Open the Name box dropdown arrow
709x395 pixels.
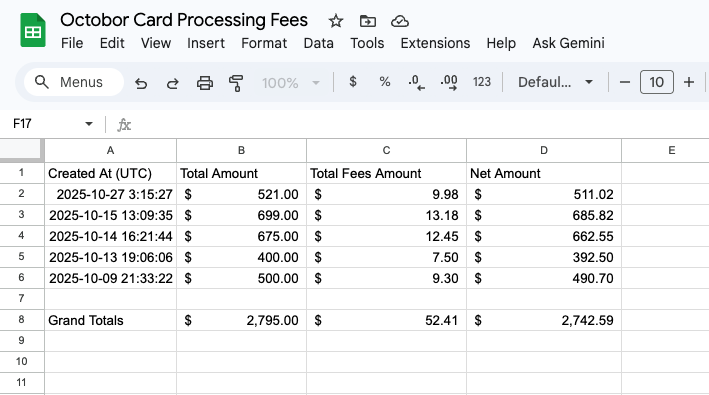[89, 124]
